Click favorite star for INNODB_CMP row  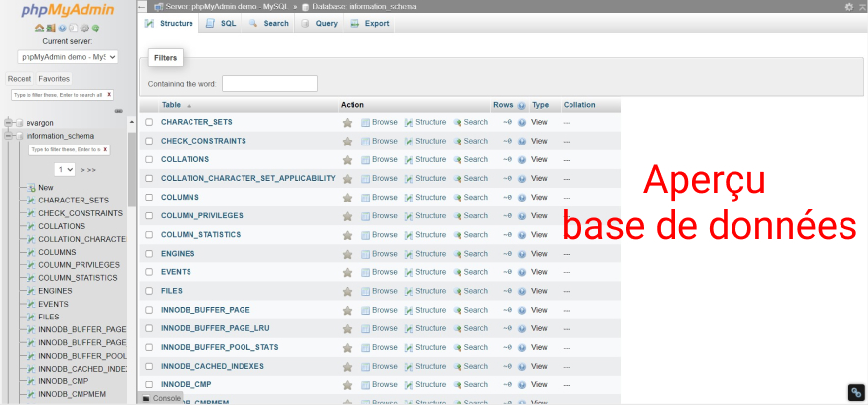347,385
